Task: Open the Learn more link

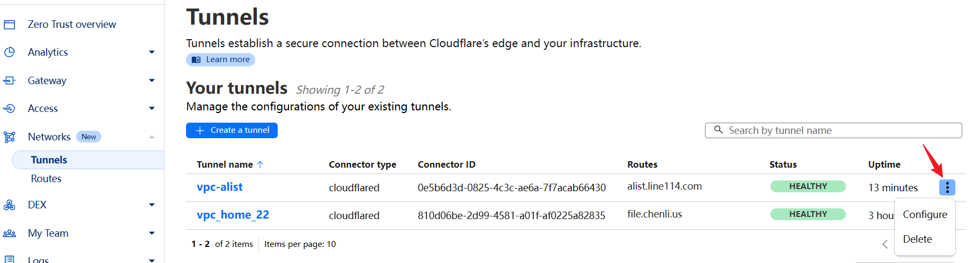Action: pyautogui.click(x=220, y=59)
